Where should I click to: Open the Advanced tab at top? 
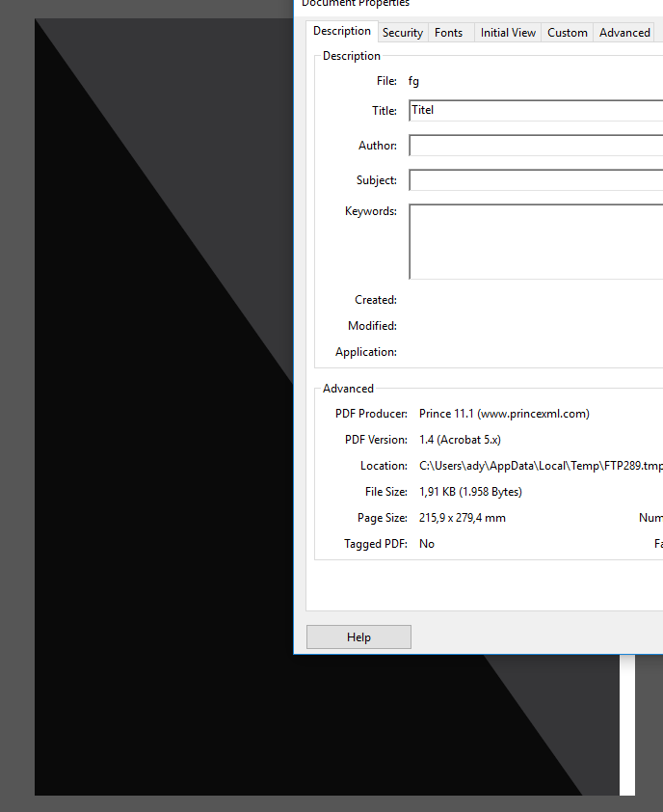(624, 33)
